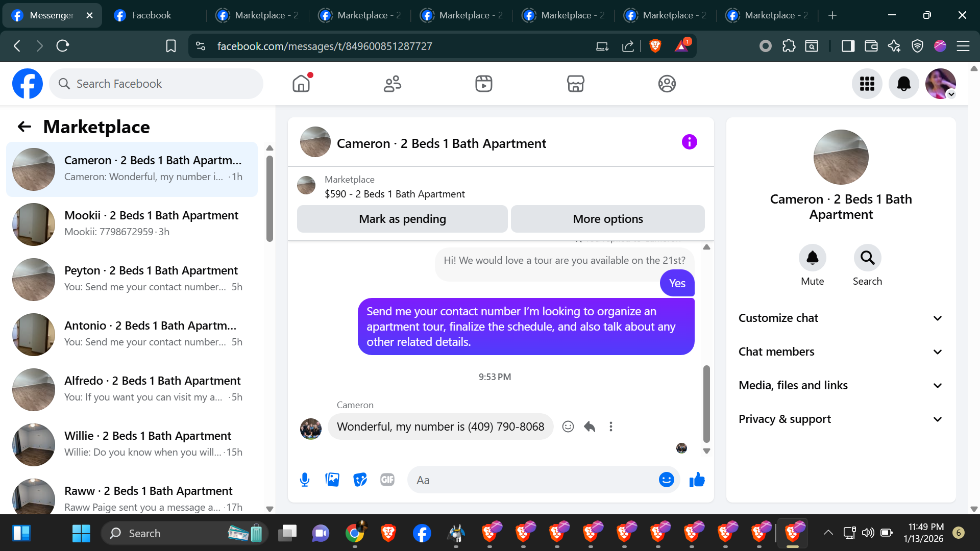Click the chat messages scrollbar thumb
980x551 pixels.
706,403
